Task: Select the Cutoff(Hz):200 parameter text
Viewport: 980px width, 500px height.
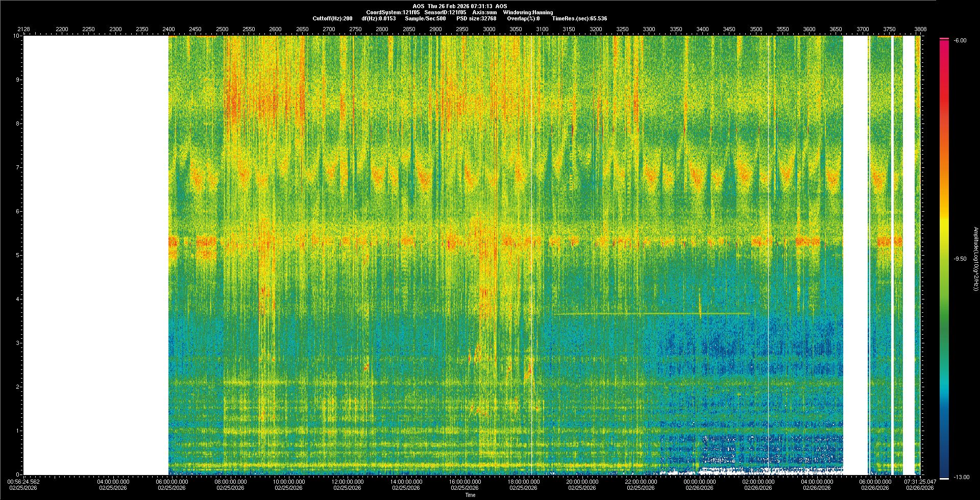Action: [332, 18]
